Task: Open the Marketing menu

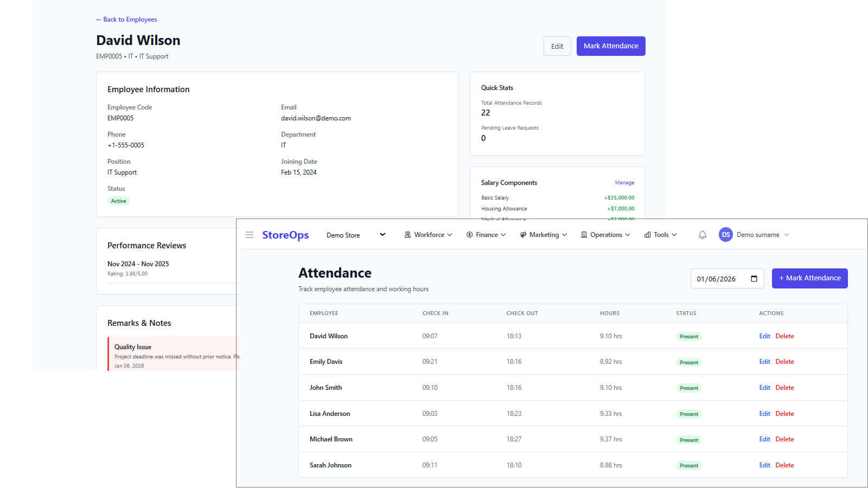Action: (544, 235)
